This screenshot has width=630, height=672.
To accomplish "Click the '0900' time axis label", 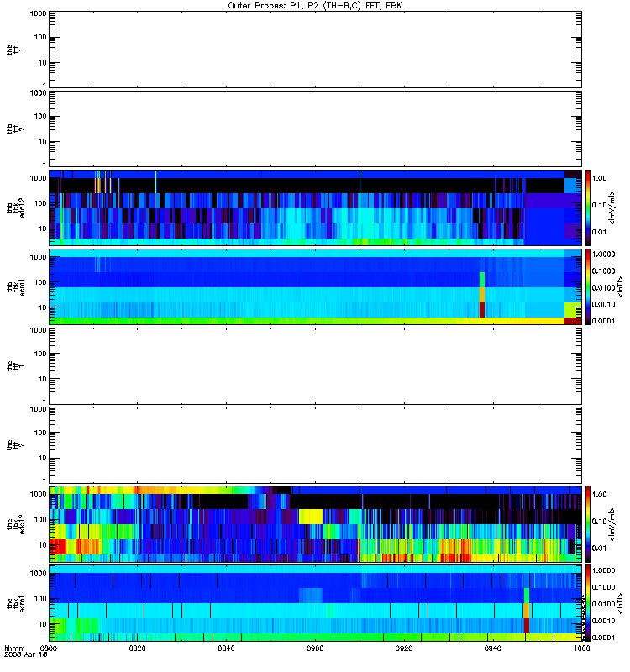I will [315, 648].
